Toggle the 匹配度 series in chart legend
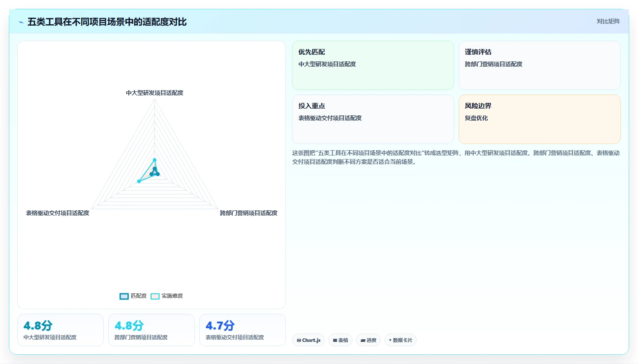The image size is (638, 364). pos(133,296)
